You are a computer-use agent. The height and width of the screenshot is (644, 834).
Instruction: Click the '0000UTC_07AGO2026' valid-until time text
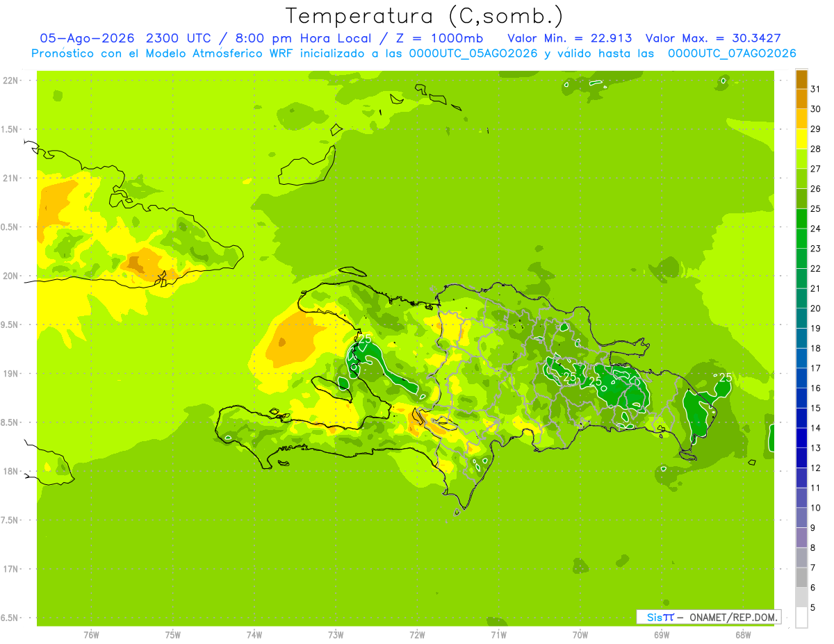click(x=732, y=53)
